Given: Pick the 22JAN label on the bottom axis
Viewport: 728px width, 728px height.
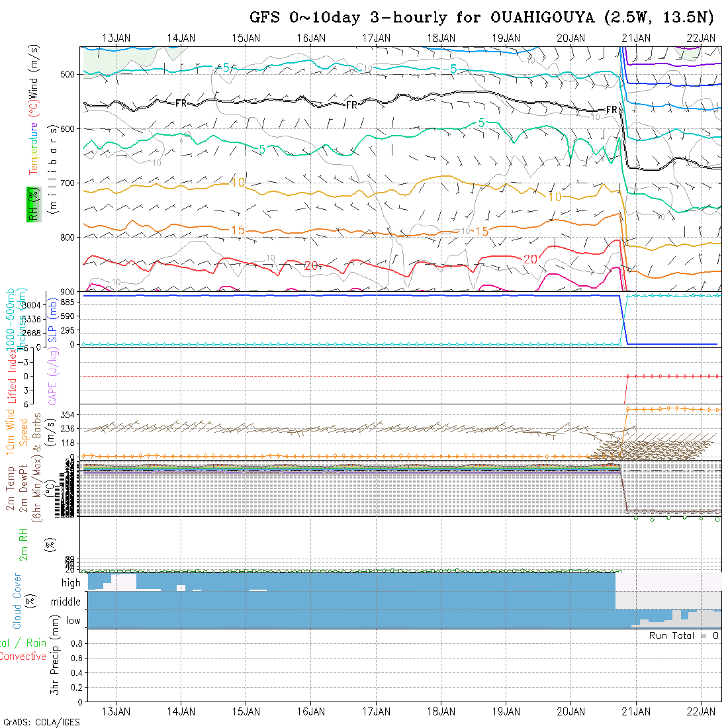Looking at the screenshot, I should click(x=701, y=711).
